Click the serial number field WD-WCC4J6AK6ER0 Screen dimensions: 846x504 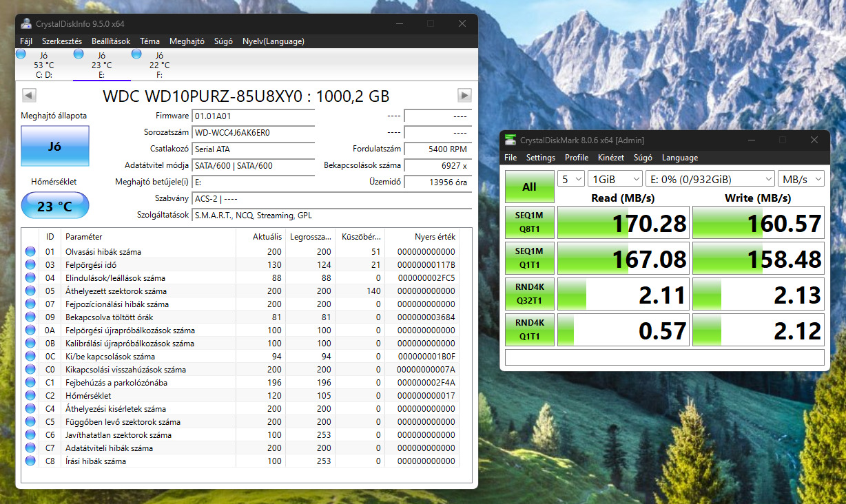[253, 132]
